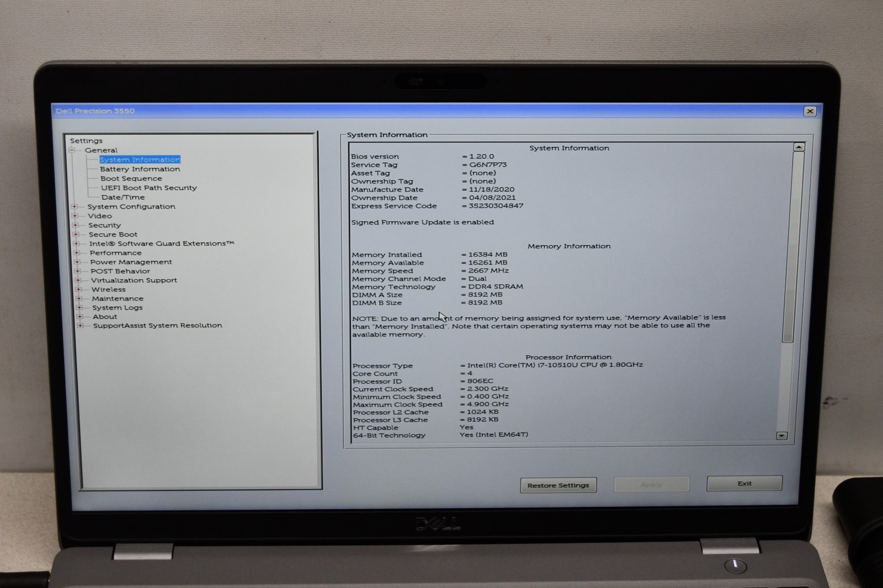The height and width of the screenshot is (588, 883).
Task: Click Memory Installed value 16384 MB
Action: tap(488, 255)
